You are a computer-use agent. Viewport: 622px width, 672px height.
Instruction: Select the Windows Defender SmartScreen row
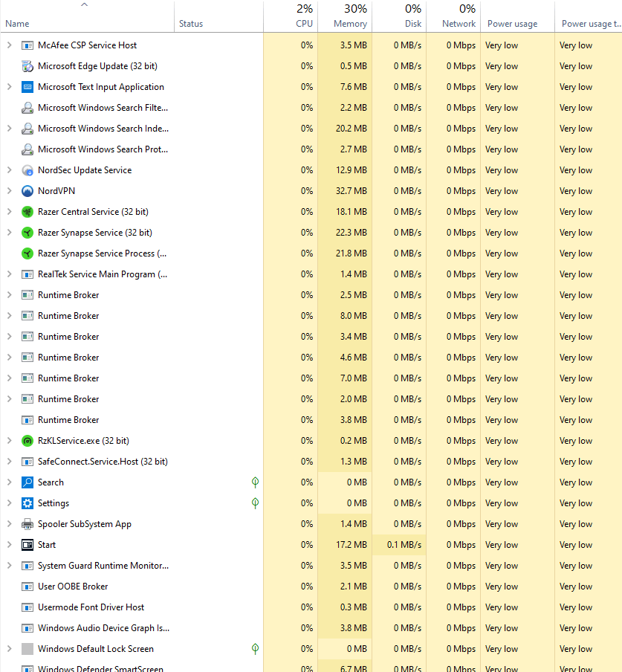pyautogui.click(x=311, y=668)
